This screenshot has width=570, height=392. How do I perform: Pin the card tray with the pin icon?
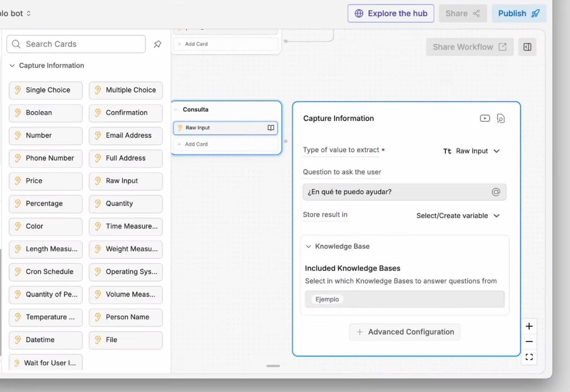(157, 44)
